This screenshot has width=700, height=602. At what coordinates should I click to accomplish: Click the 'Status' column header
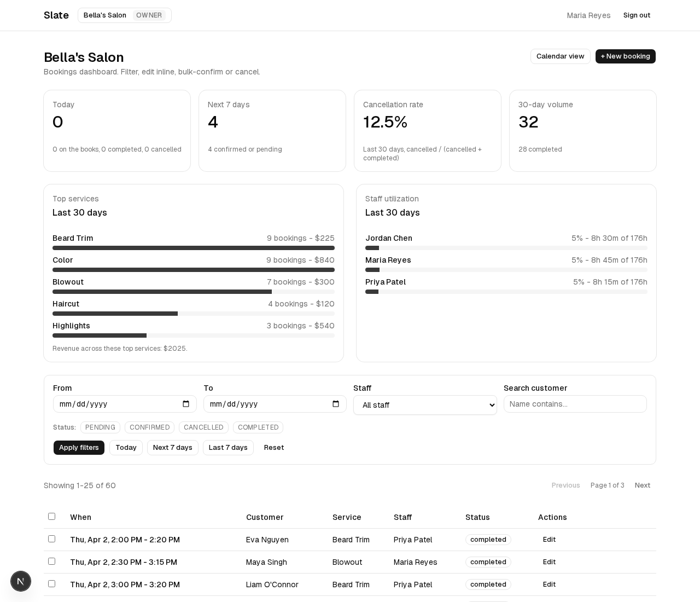pyautogui.click(x=477, y=517)
